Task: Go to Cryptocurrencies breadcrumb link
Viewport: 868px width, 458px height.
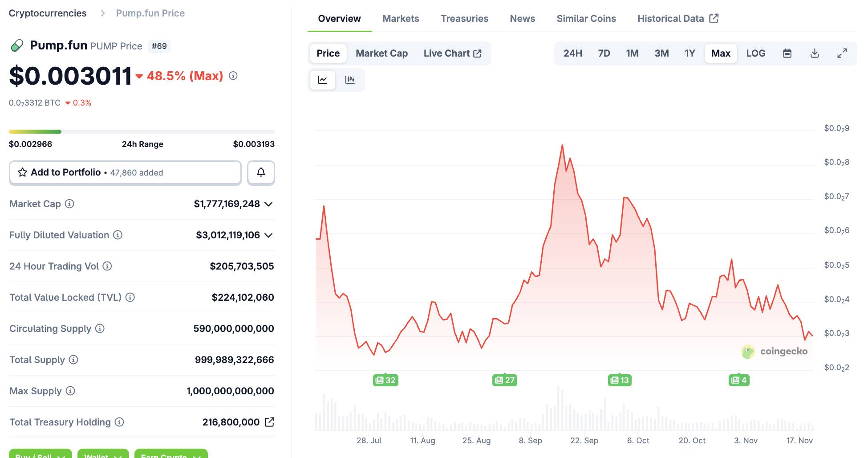Action: coord(48,13)
